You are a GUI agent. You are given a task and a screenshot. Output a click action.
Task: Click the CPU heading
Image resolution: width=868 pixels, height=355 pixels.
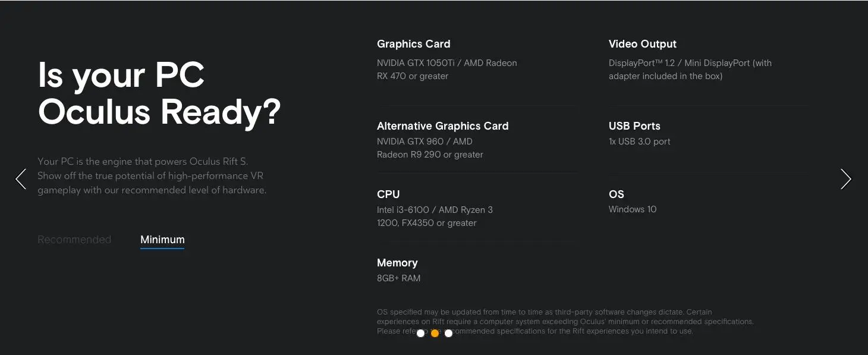click(388, 194)
